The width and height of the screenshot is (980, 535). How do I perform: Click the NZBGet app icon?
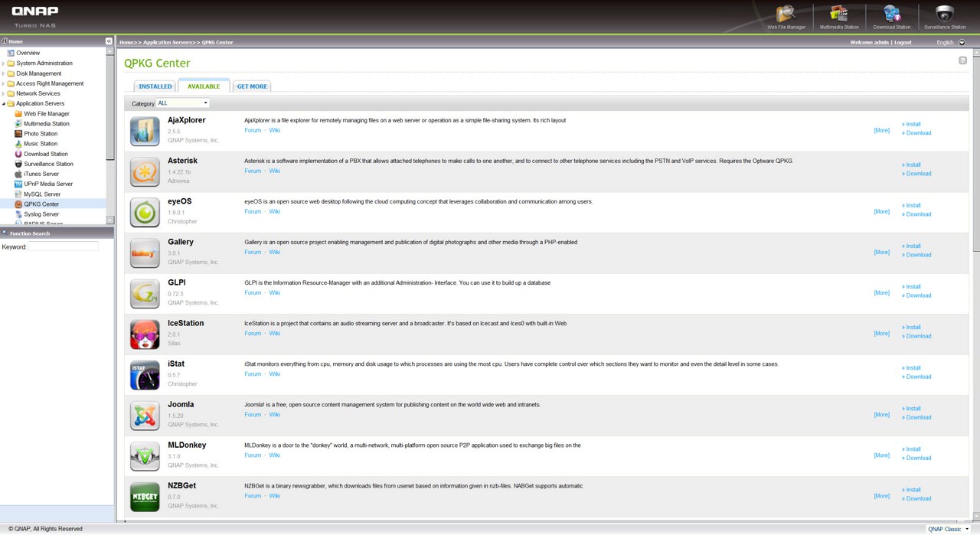coord(145,496)
